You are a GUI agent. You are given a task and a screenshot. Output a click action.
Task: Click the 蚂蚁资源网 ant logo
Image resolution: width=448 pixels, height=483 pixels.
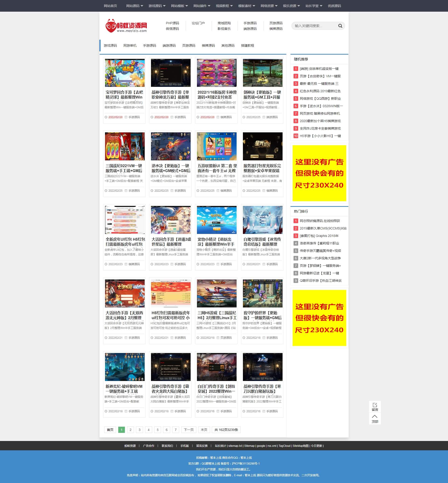point(126,26)
